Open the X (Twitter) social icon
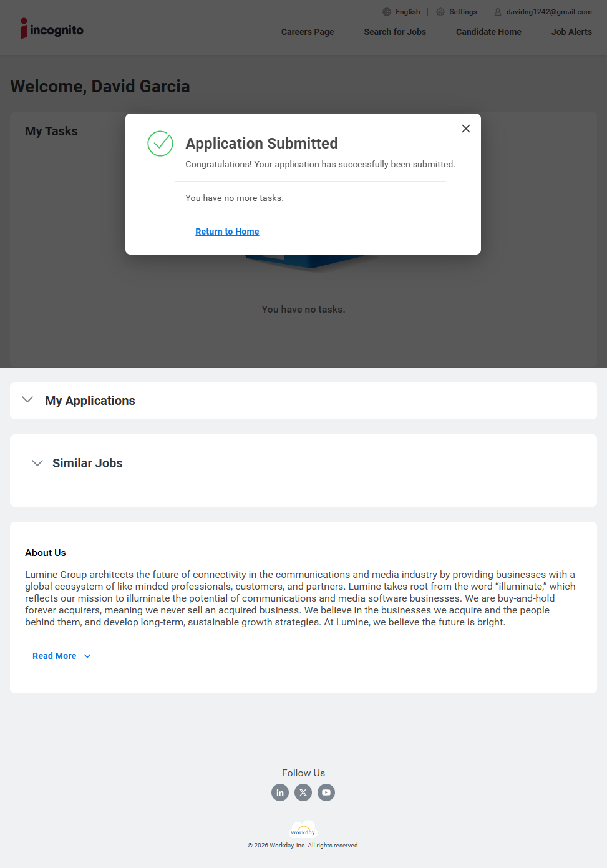607x868 pixels. click(303, 792)
